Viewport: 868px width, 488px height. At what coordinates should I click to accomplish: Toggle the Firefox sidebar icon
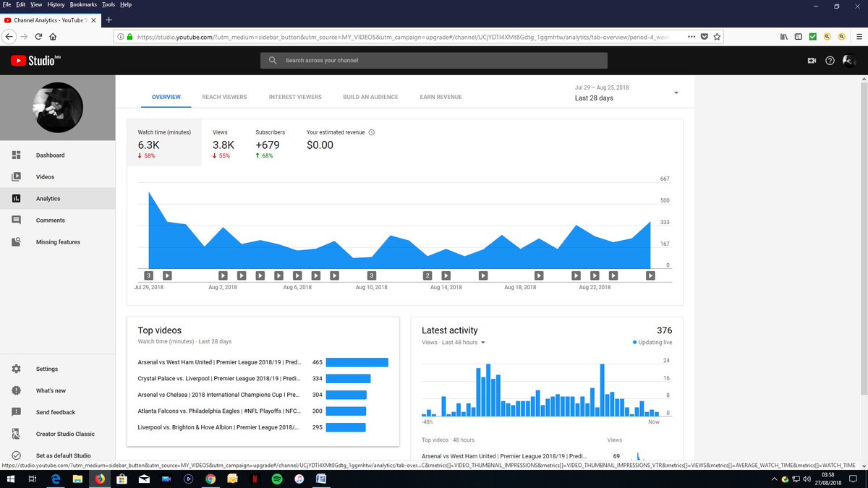[x=799, y=36]
